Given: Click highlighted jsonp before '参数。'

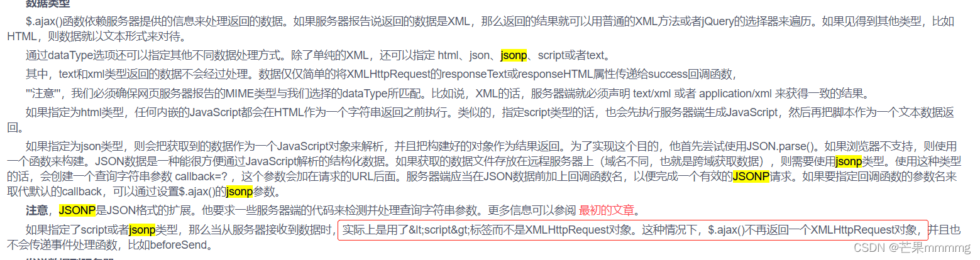Looking at the screenshot, I should (239, 192).
